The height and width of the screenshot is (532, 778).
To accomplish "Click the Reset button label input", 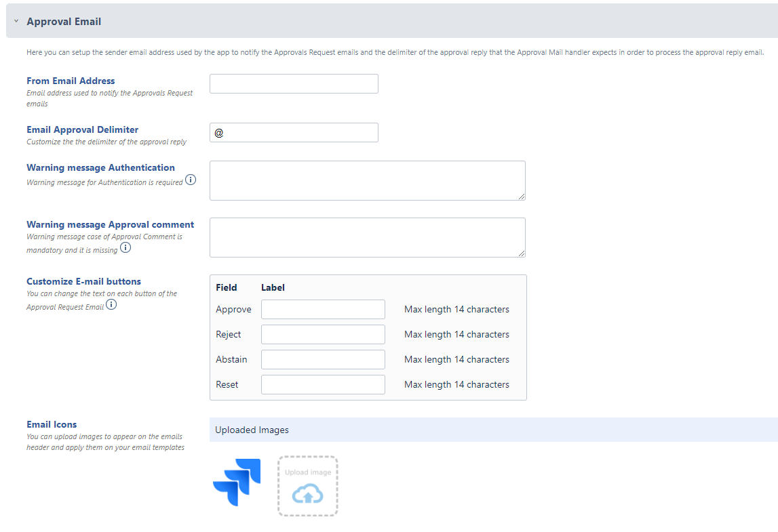I will pos(323,385).
